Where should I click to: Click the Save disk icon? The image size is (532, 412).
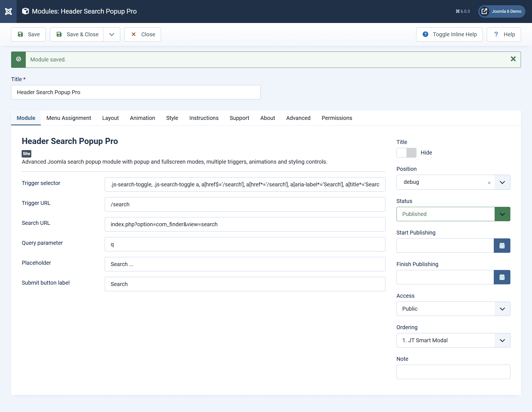pos(21,34)
